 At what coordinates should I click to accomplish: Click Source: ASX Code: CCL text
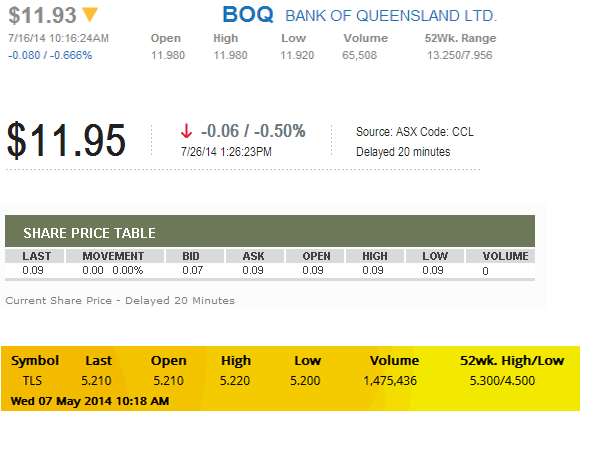click(415, 132)
